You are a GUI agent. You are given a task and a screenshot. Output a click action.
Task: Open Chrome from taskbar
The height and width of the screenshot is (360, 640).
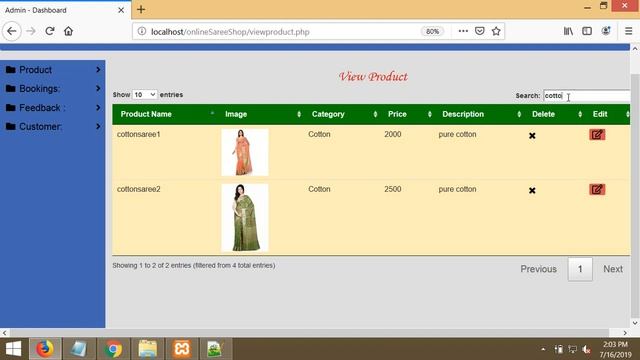point(113,349)
